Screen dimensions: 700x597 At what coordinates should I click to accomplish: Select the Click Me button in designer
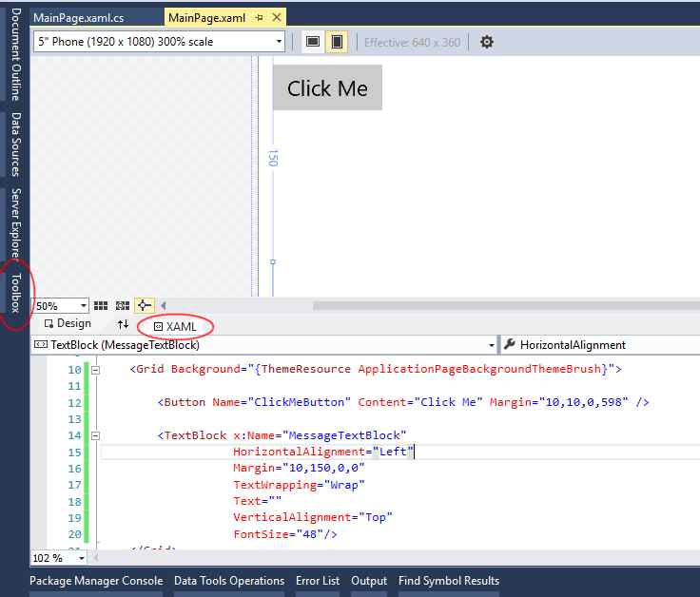tap(327, 87)
